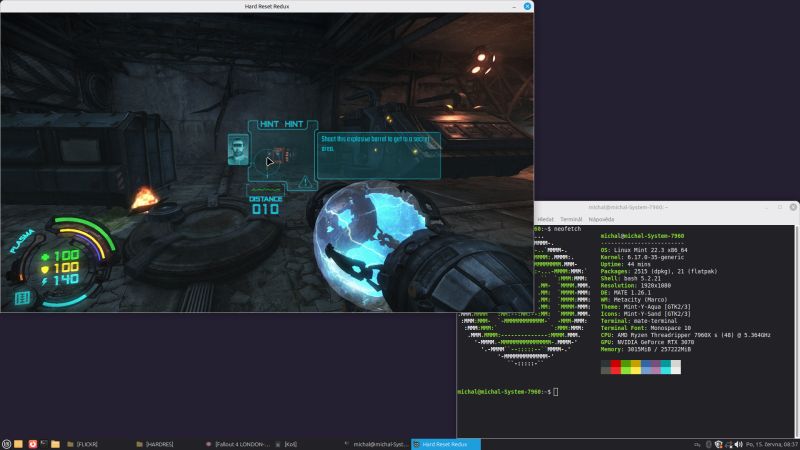Click the keyboard layout indicator in tray
The image size is (800, 450).
(x=697, y=445)
